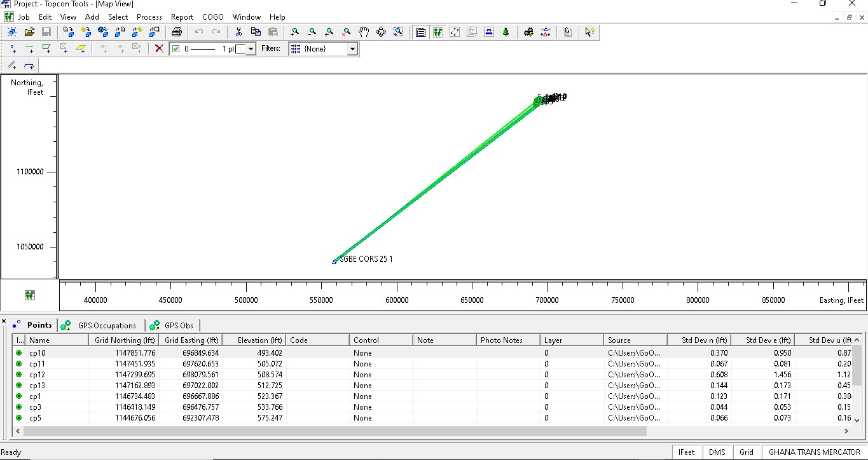Select the Points tab
Viewport: 868px width, 460px height.
(x=34, y=325)
